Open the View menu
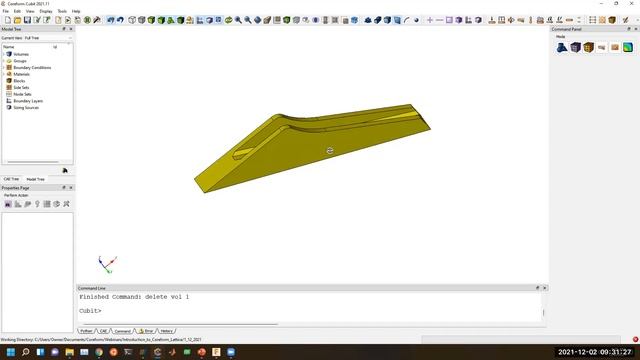The height and width of the screenshot is (360, 640). coord(30,11)
